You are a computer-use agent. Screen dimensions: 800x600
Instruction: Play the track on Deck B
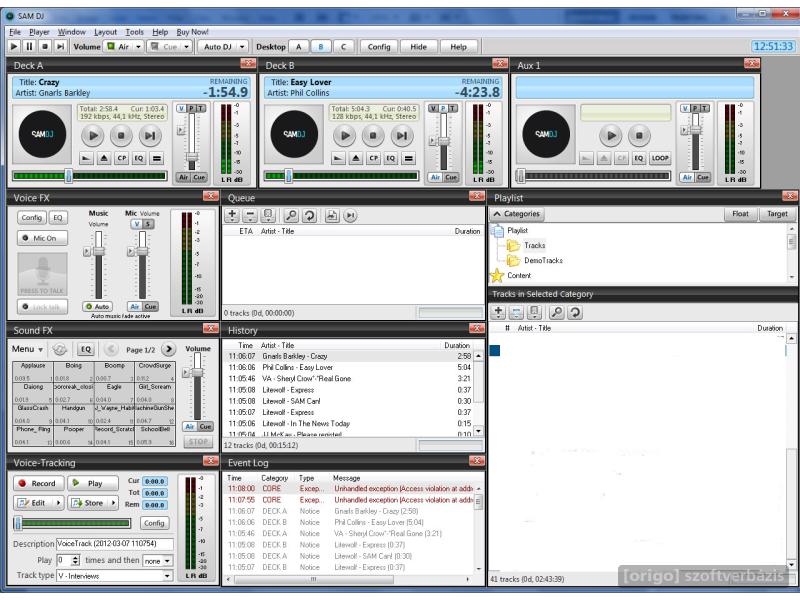click(345, 136)
